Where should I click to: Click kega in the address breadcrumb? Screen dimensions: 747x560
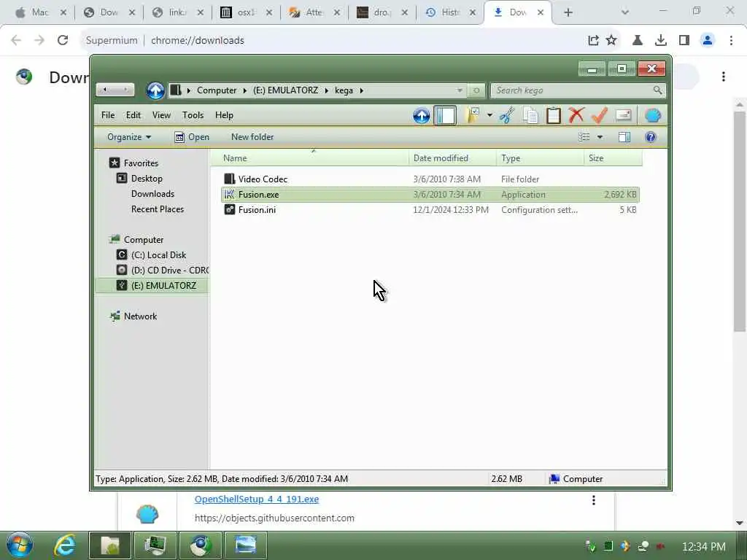coord(344,90)
